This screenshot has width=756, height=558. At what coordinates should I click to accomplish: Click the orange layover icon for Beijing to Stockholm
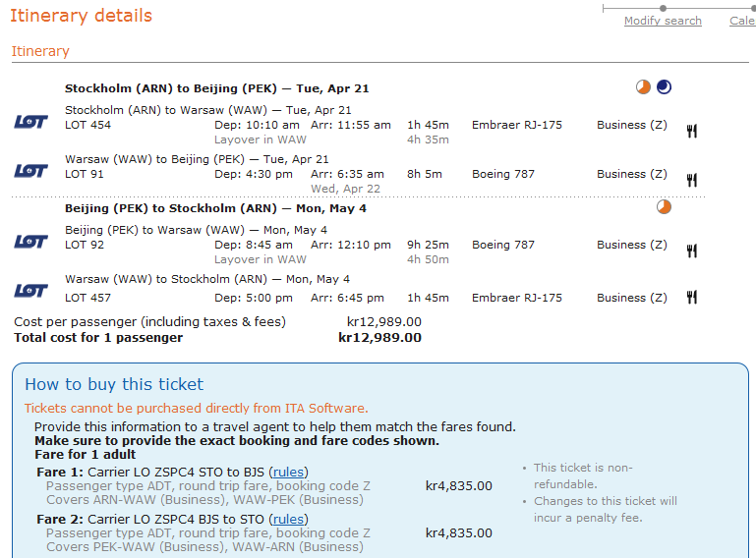[664, 207]
